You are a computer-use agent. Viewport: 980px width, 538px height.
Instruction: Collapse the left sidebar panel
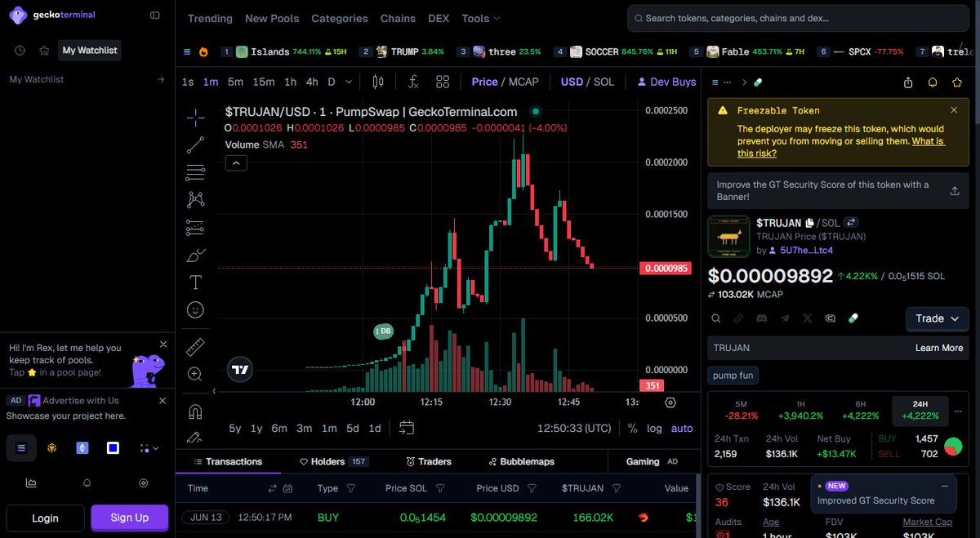pos(155,16)
